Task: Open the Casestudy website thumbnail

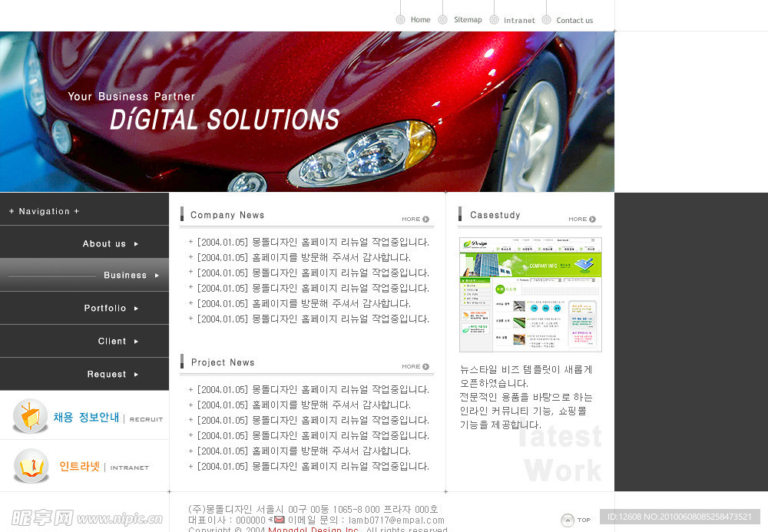Action: pyautogui.click(x=531, y=295)
